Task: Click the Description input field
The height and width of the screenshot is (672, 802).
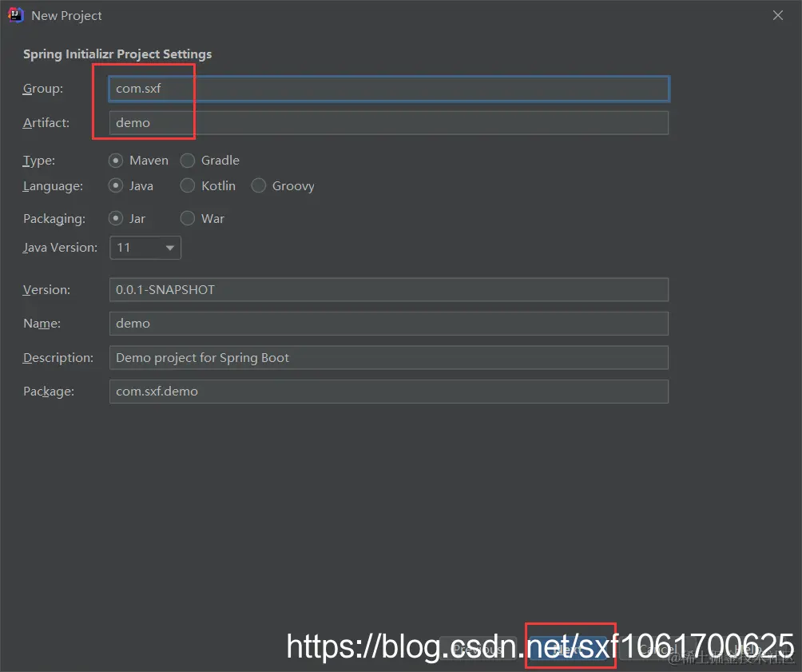Action: tap(389, 358)
